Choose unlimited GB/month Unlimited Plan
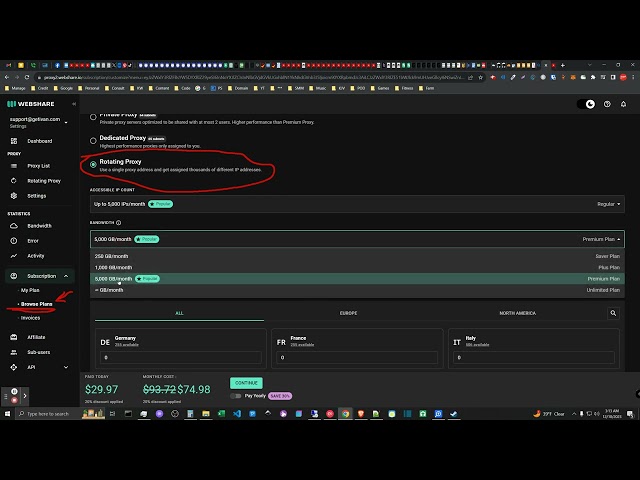Viewport: 640px width, 480px height. [357, 290]
